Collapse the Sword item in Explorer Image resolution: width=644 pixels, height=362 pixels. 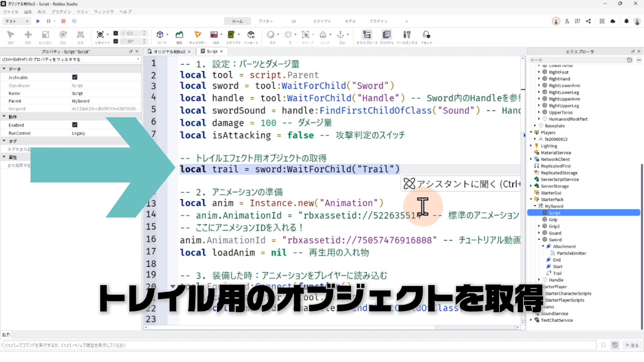[539, 240]
